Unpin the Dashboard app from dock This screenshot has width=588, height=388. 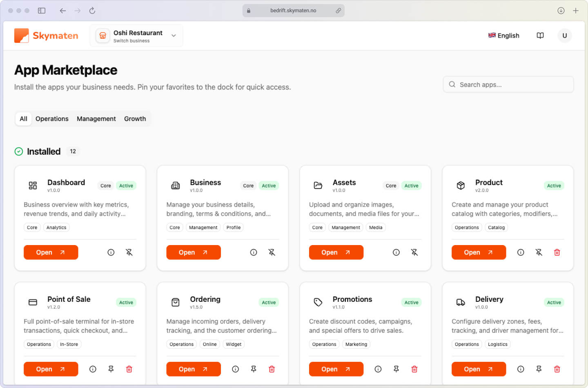click(x=129, y=252)
